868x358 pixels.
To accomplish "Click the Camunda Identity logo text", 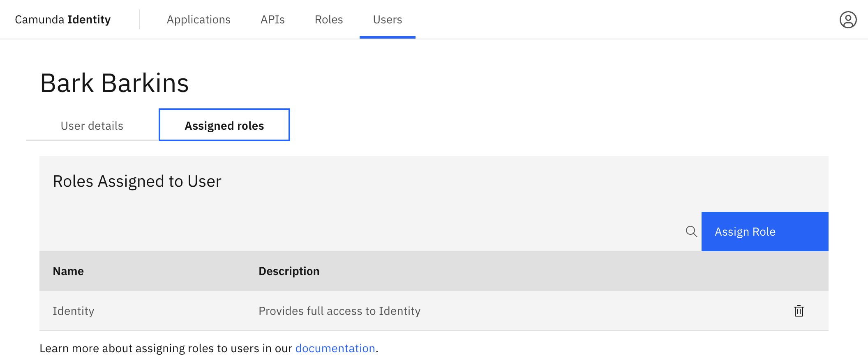I will click(x=63, y=20).
